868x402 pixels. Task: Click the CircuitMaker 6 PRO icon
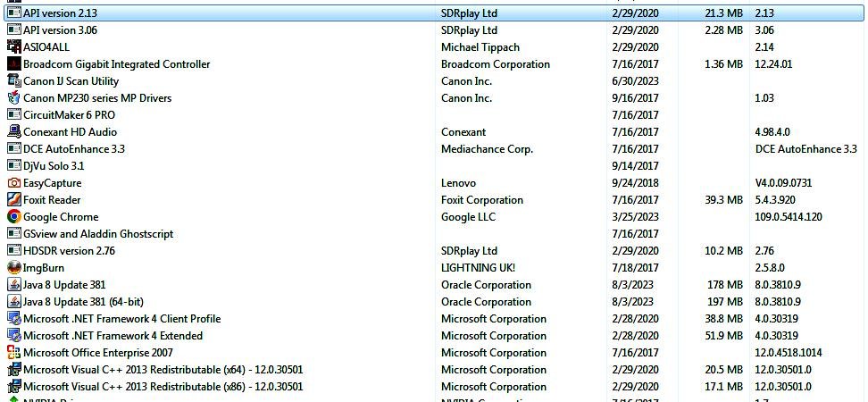click(x=14, y=115)
